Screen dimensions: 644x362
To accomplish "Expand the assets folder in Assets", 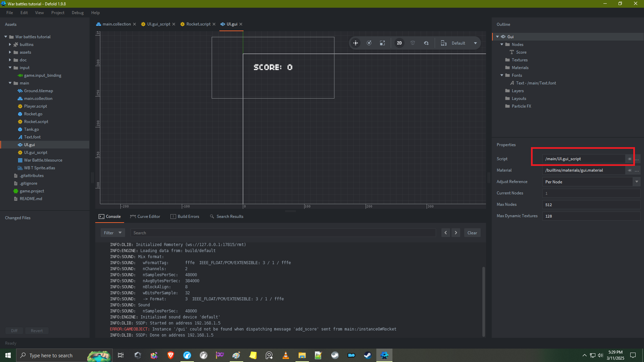I will click(10, 52).
